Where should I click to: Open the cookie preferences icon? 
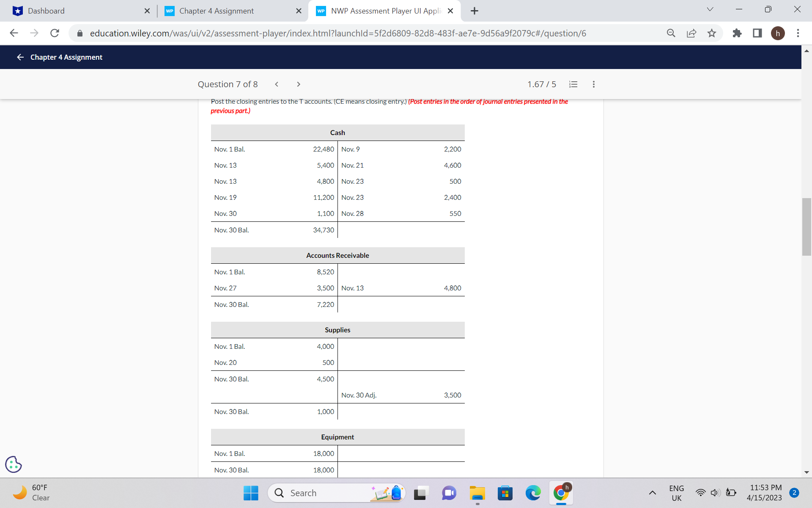tap(14, 464)
